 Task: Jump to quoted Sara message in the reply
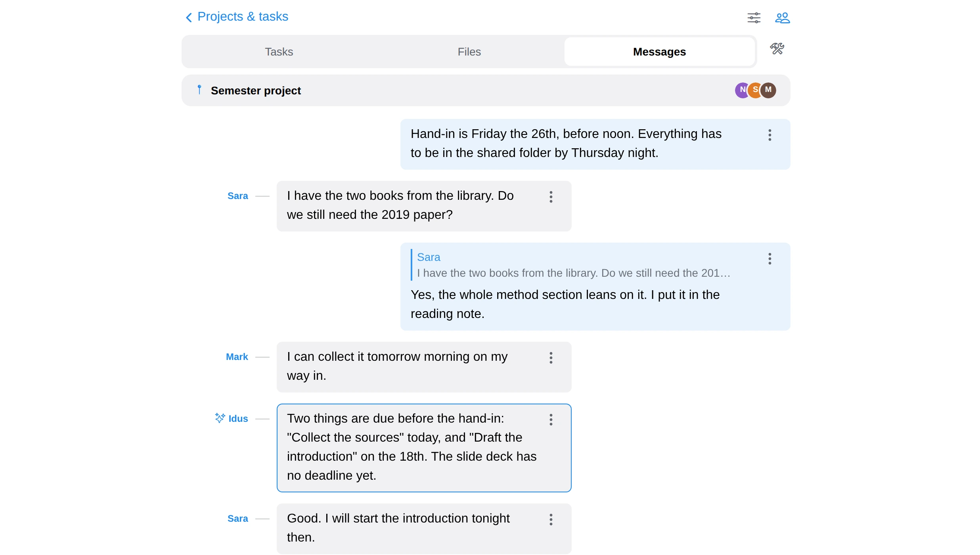tap(571, 265)
